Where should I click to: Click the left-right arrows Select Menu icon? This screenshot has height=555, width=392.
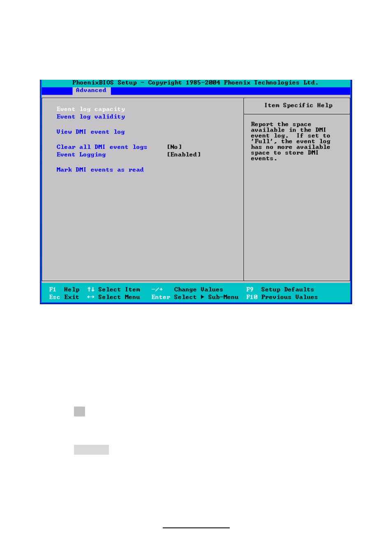[91, 297]
